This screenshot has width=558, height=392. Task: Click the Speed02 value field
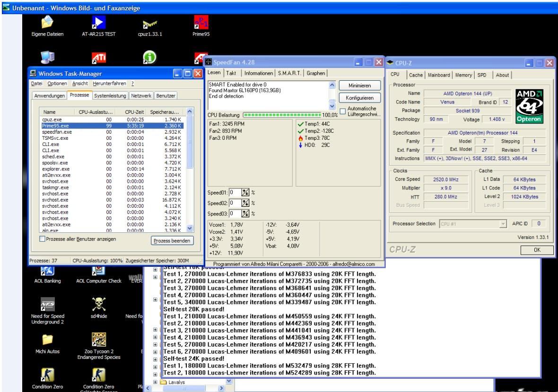click(235, 203)
